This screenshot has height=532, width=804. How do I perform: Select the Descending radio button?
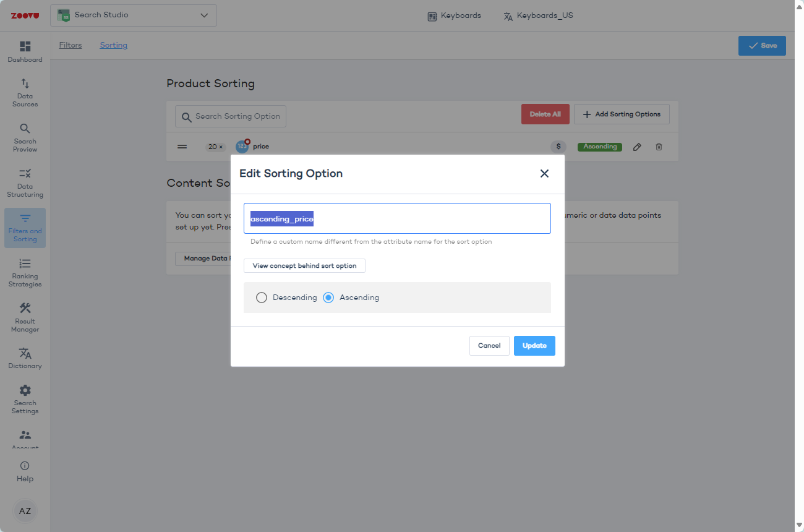(262, 298)
